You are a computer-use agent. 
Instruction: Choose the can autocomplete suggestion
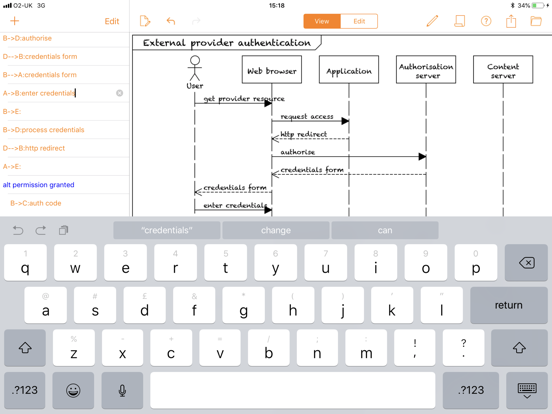(385, 230)
